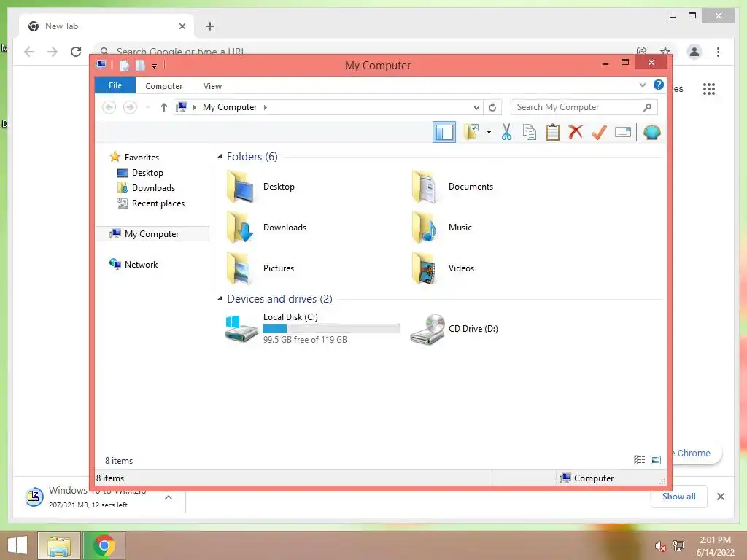Refresh the My Computer view

coord(492,108)
